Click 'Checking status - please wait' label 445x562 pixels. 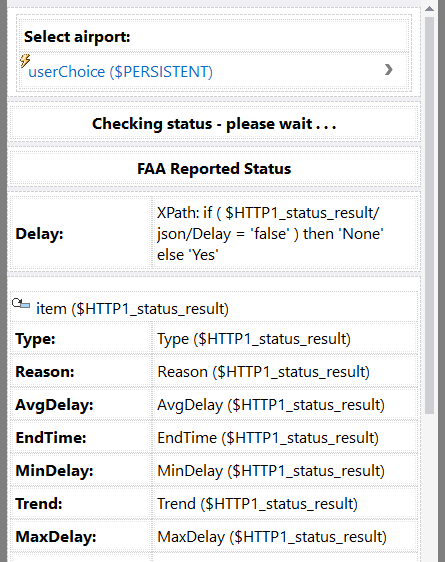(214, 124)
